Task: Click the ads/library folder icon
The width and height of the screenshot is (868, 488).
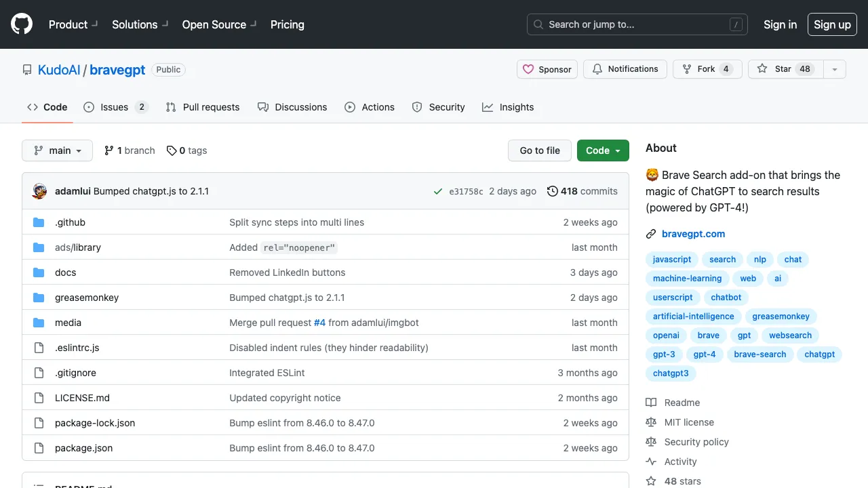Action: 39,247
